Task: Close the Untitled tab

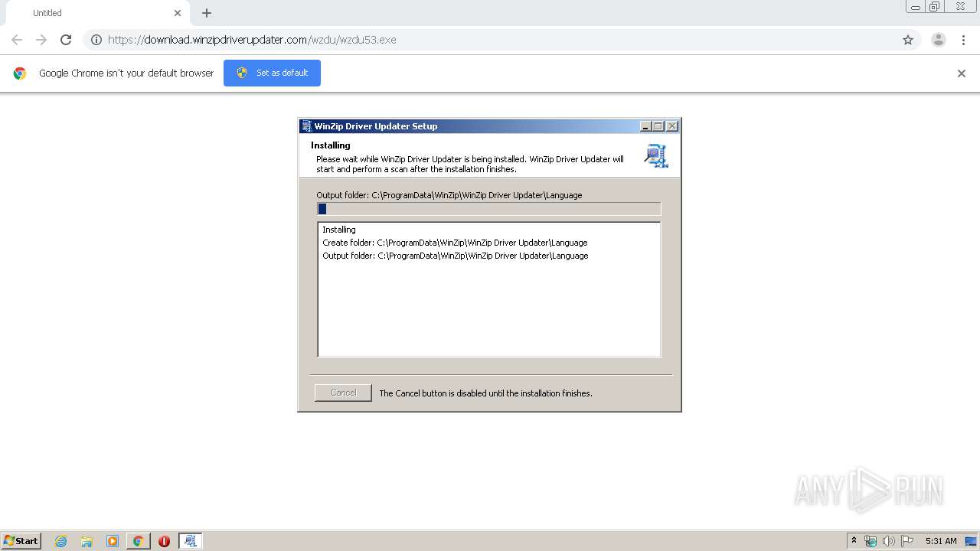Action: pos(178,13)
